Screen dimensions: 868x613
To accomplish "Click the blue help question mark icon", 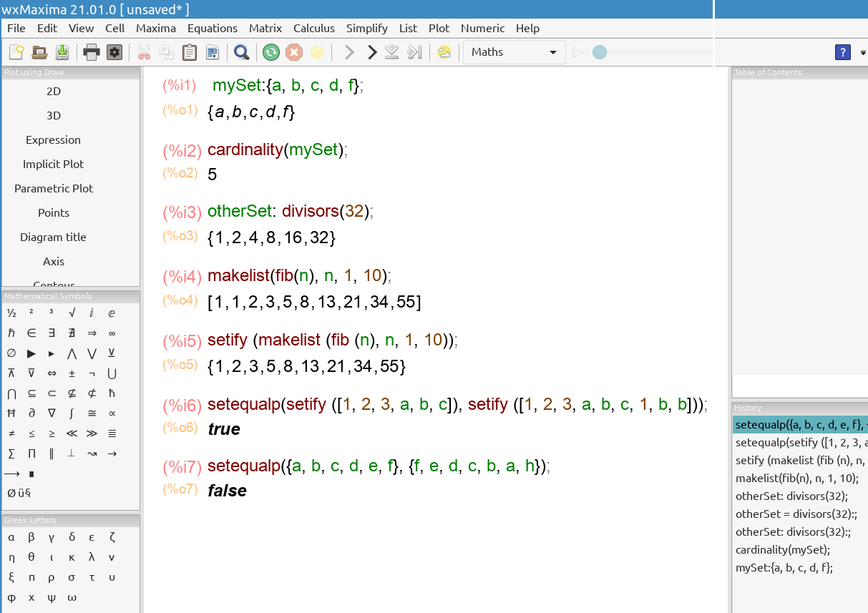I will 843,52.
